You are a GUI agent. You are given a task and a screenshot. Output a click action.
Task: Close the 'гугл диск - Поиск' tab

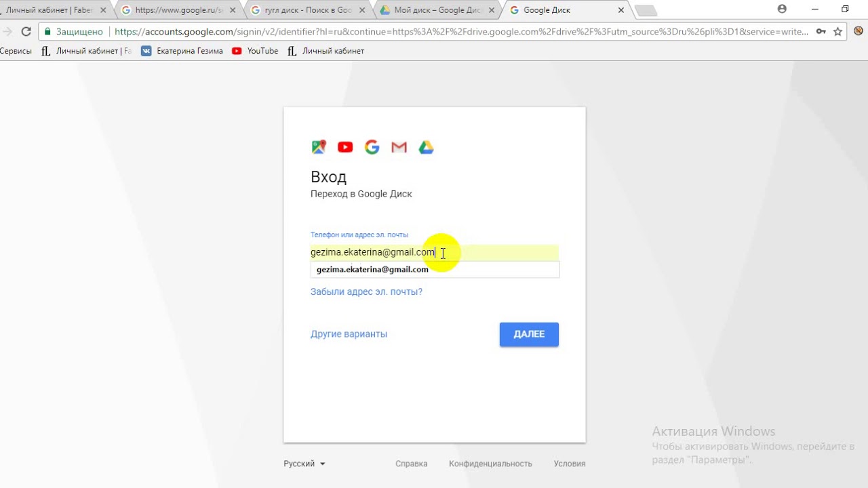[x=362, y=10]
